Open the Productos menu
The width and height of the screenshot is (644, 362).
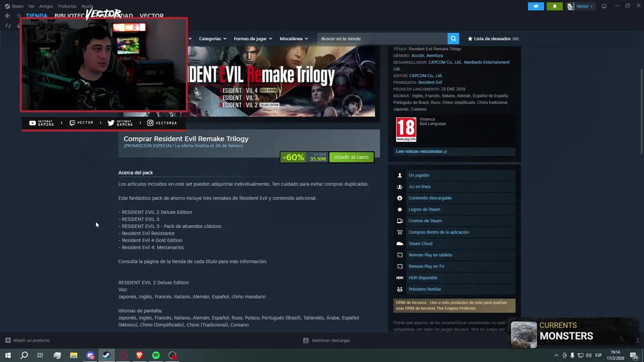click(67, 6)
